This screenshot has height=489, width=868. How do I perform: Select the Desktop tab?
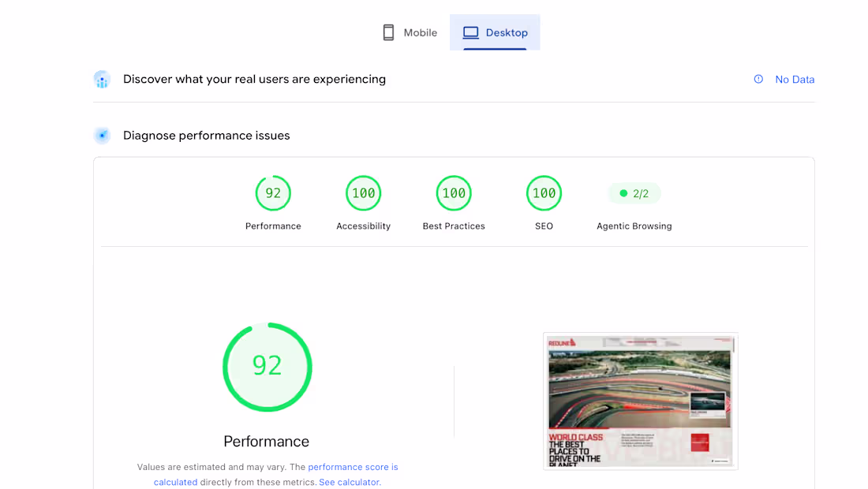click(x=495, y=32)
